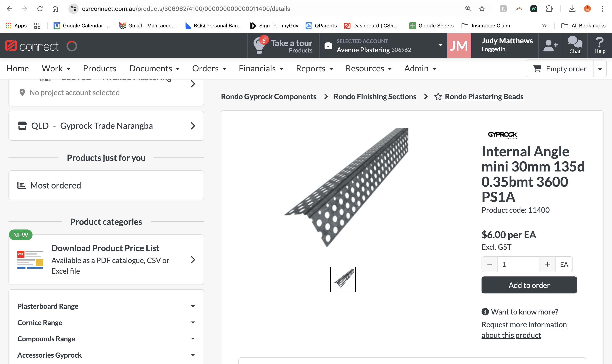Open Download Product Price List card
The height and width of the screenshot is (364, 612).
pyautogui.click(x=106, y=259)
